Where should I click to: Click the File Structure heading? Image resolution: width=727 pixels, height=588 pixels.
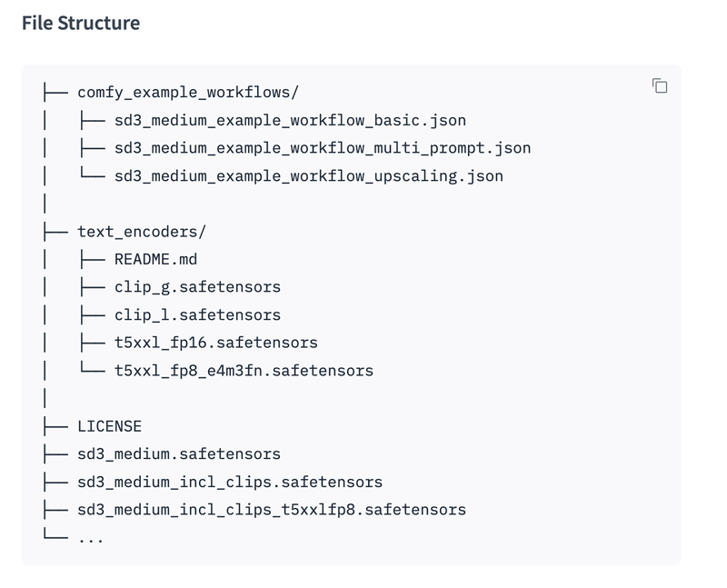coord(81,23)
